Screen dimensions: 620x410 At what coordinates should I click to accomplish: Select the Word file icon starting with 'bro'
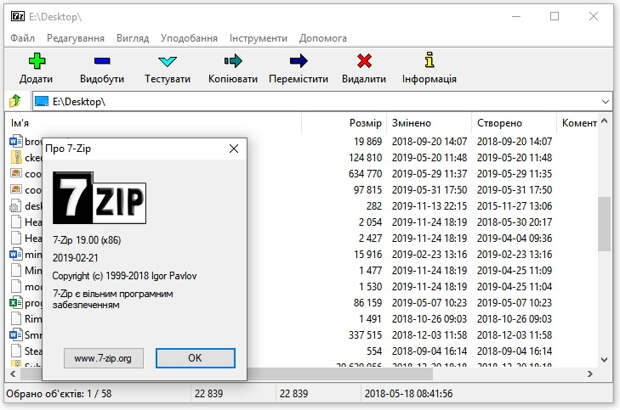(x=16, y=141)
